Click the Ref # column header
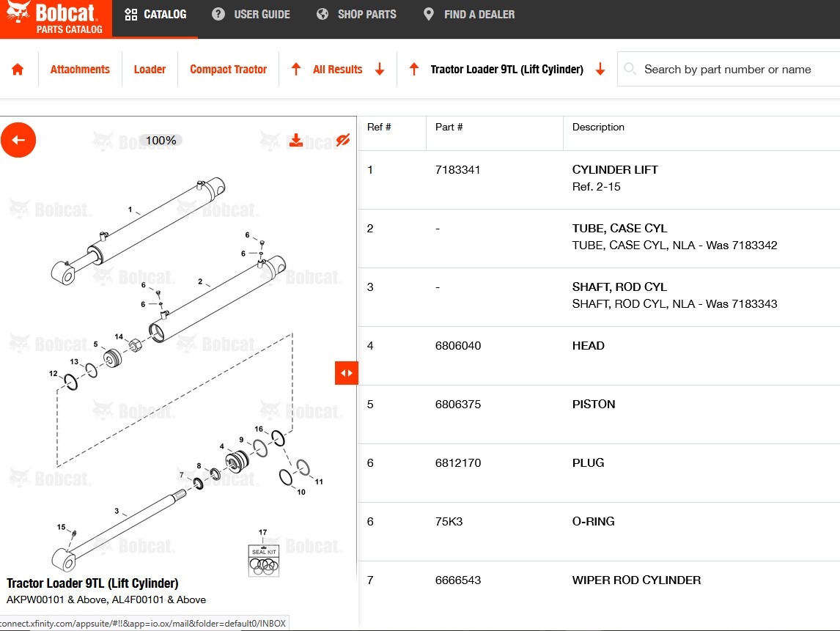This screenshot has width=840, height=631. coord(379,127)
